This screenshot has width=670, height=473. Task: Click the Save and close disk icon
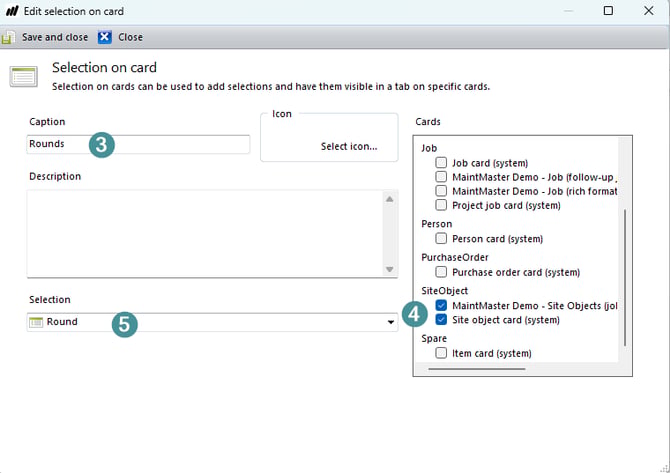click(x=8, y=37)
